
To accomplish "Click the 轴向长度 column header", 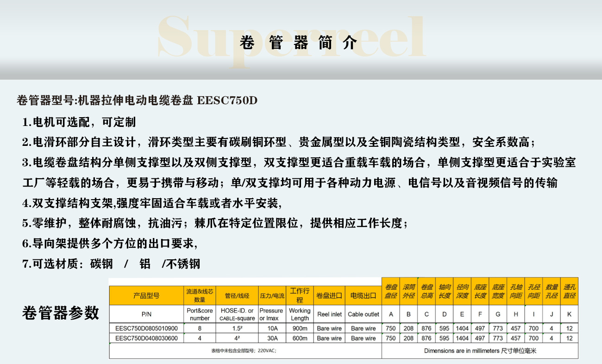I will pyautogui.click(x=445, y=291).
